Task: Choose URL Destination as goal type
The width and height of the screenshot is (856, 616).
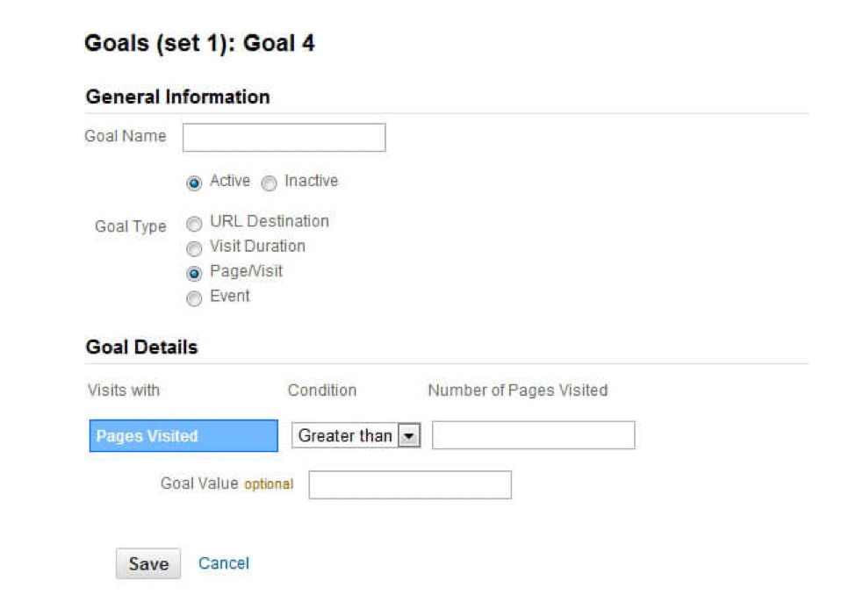Action: click(x=194, y=224)
